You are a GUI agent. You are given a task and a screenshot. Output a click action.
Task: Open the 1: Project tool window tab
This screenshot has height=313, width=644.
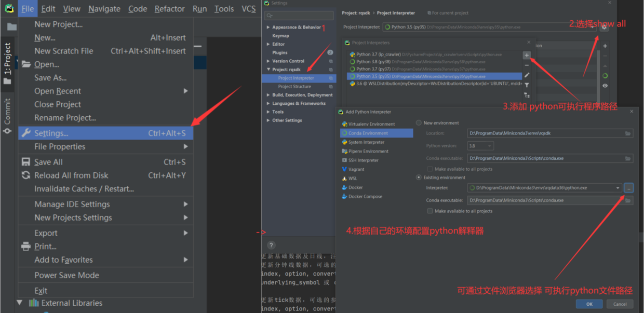click(7, 63)
